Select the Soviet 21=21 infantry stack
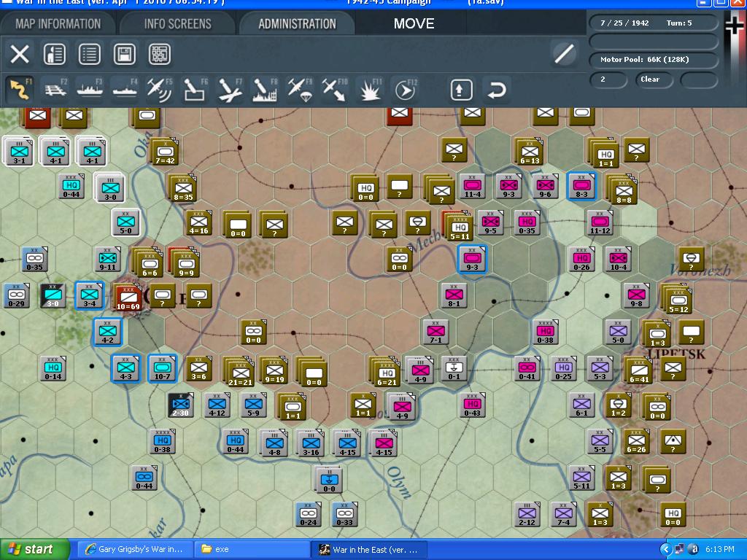The image size is (747, 560). pyautogui.click(x=241, y=373)
